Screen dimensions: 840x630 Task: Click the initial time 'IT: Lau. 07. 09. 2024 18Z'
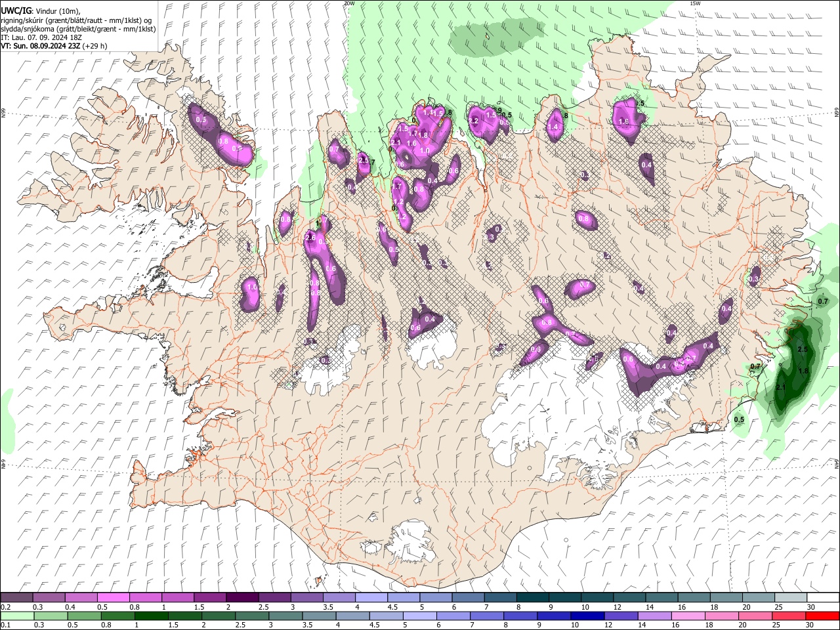pyautogui.click(x=41, y=37)
